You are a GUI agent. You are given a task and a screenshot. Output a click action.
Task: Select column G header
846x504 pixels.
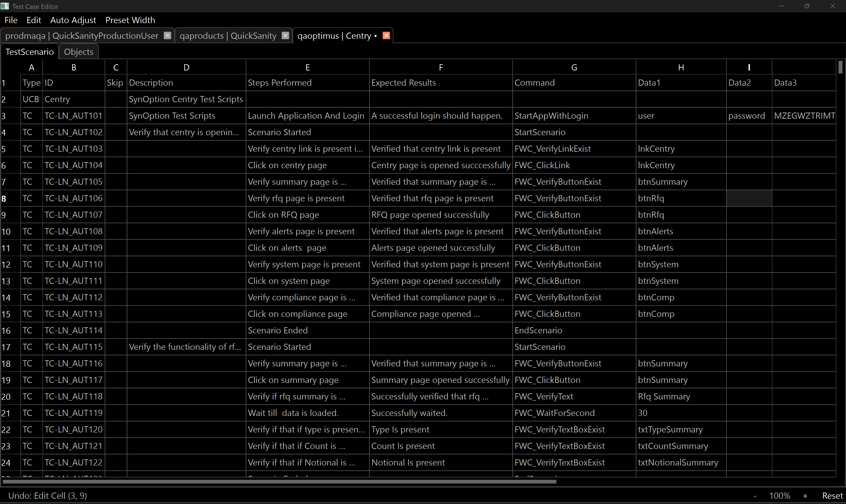pos(574,67)
